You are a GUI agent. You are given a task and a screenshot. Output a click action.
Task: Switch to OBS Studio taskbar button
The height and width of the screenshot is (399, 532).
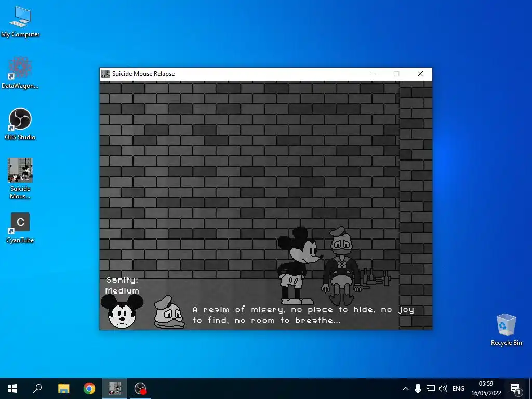(x=140, y=389)
